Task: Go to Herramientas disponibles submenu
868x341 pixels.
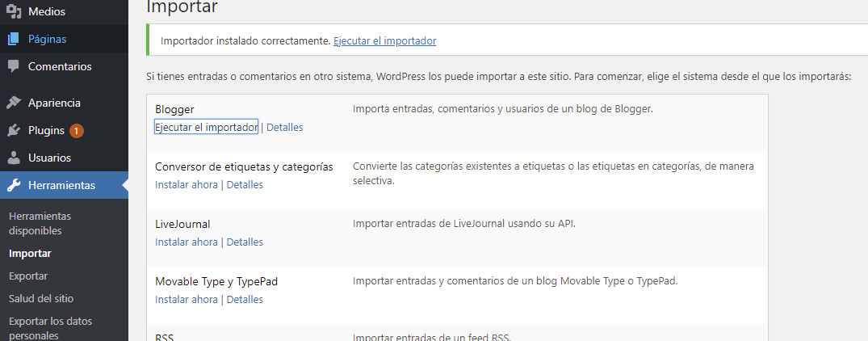Action: point(40,223)
